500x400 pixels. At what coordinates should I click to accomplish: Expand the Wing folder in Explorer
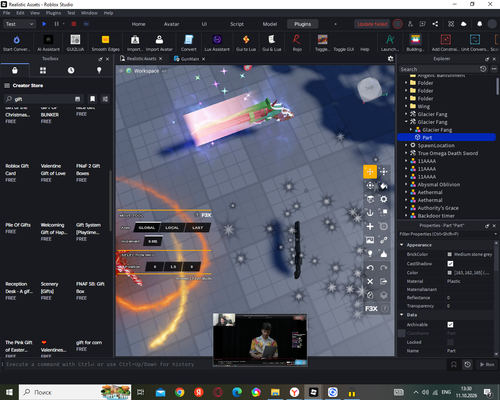[x=406, y=106]
